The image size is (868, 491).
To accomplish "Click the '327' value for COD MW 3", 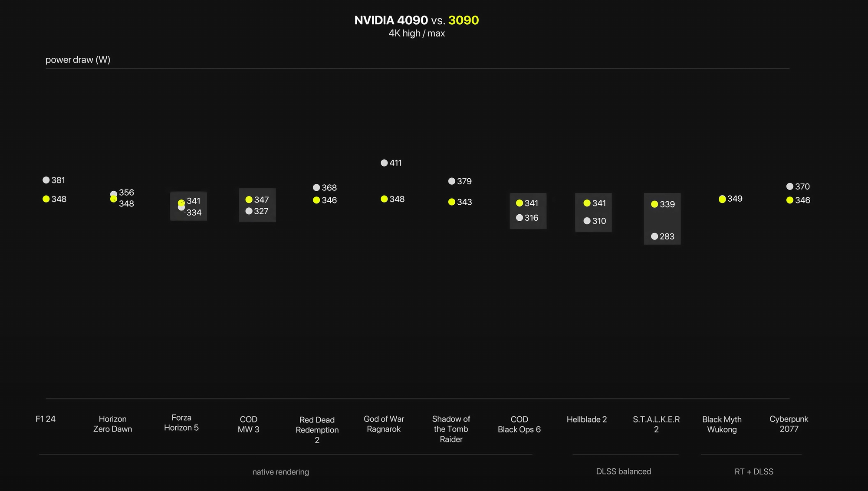I will tap(261, 211).
